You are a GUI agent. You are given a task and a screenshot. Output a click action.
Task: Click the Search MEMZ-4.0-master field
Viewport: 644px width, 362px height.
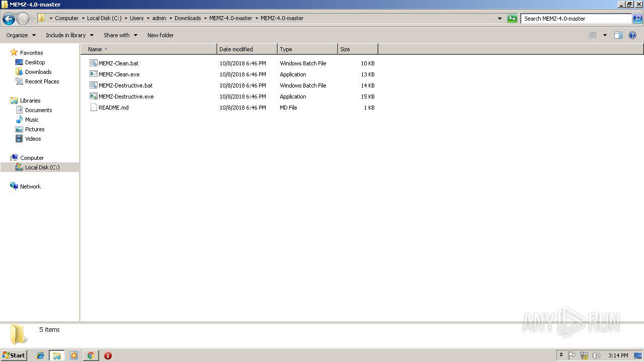pos(576,19)
